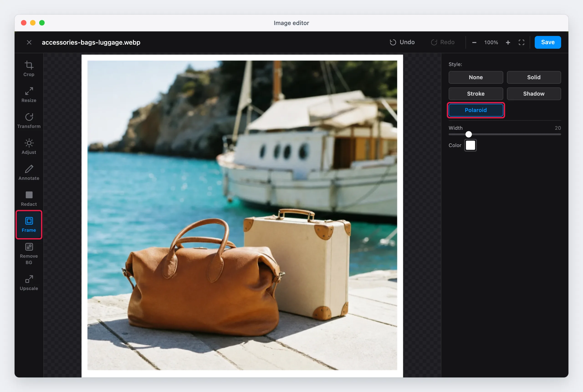Viewport: 583px width, 392px height.
Task: Choose the Polaroid frame style
Action: click(476, 110)
